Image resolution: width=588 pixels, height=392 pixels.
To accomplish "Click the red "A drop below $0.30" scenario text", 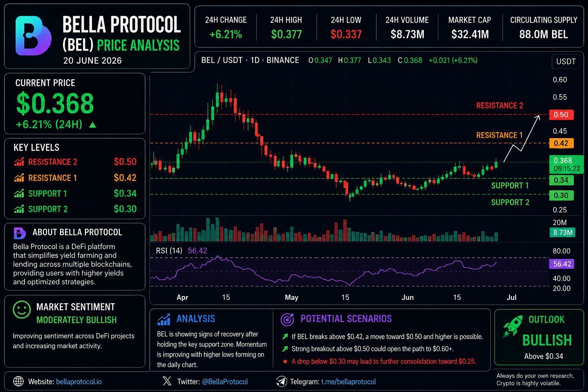I will click(384, 361).
